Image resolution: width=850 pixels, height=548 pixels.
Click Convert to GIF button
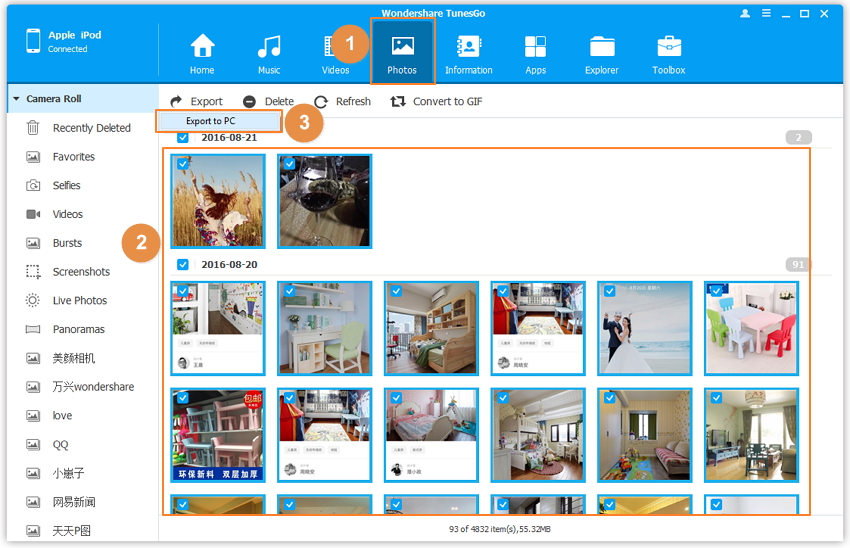coord(436,102)
